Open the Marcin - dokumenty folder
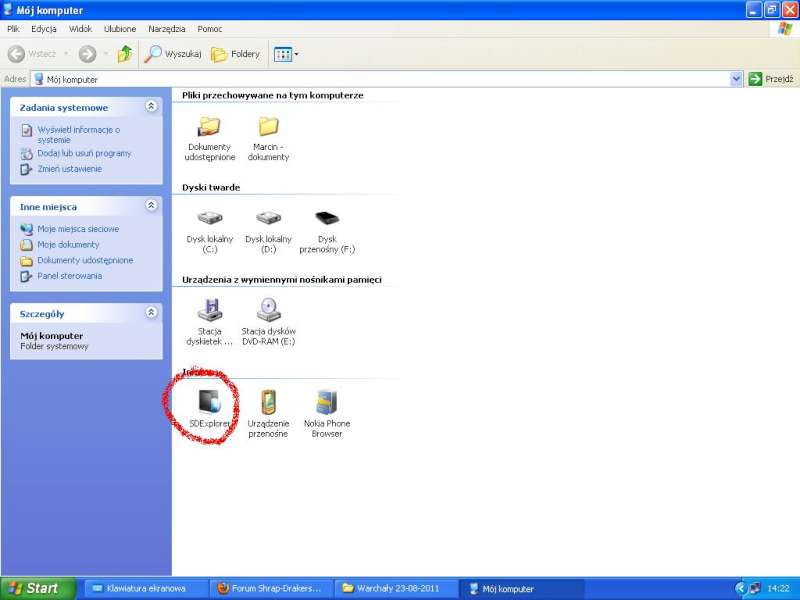This screenshot has height=600, width=800. [268, 127]
